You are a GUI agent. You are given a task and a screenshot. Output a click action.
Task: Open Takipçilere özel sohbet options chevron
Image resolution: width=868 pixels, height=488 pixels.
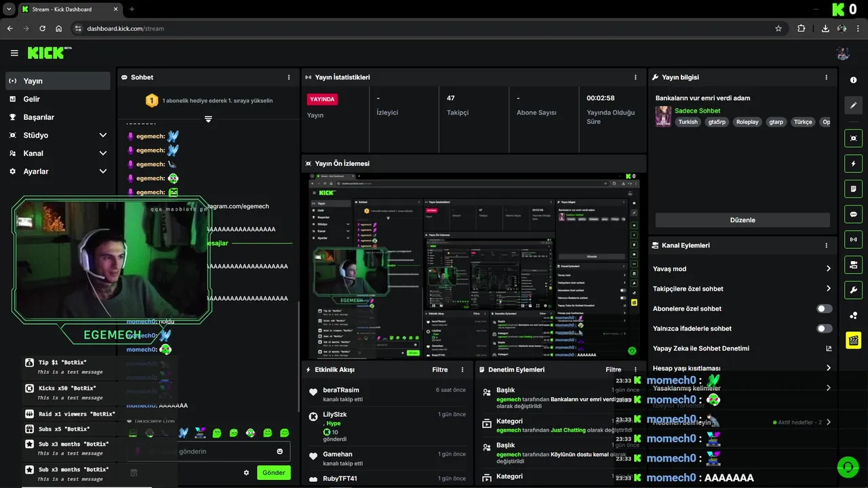(x=828, y=289)
